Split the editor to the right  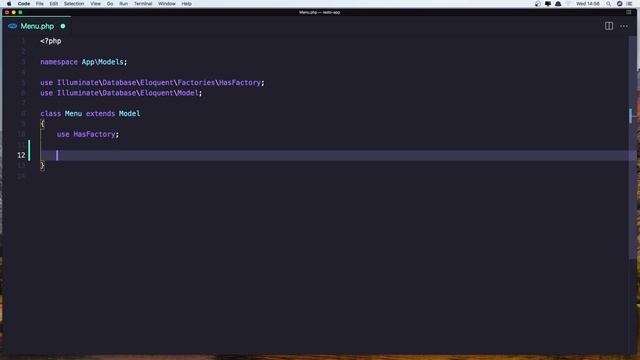[x=609, y=26]
